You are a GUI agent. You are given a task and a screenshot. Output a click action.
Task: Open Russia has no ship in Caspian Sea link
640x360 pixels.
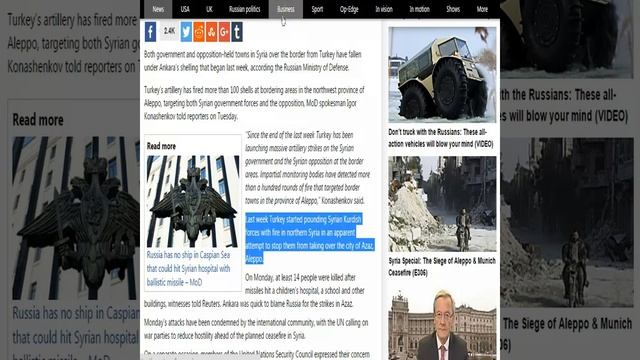coord(189,269)
